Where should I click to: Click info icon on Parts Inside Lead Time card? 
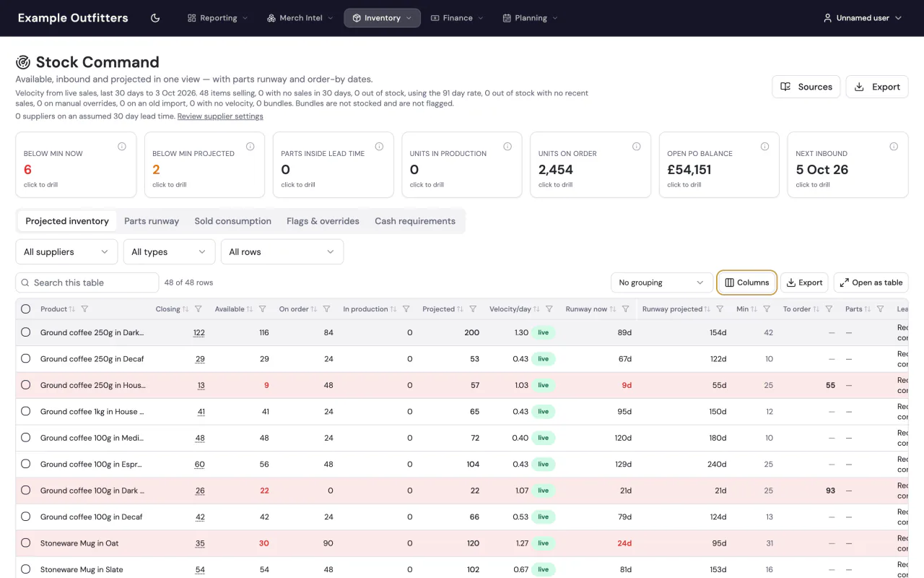tap(379, 147)
